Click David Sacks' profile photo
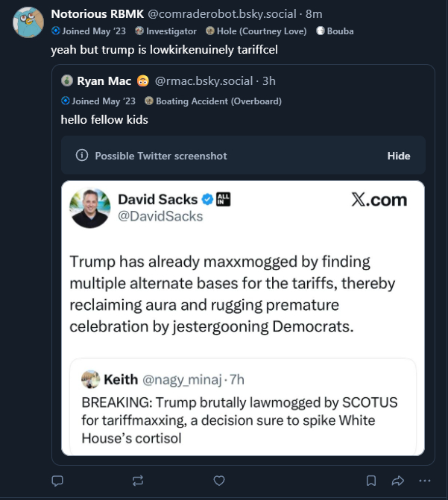The width and height of the screenshot is (448, 500). (x=89, y=208)
